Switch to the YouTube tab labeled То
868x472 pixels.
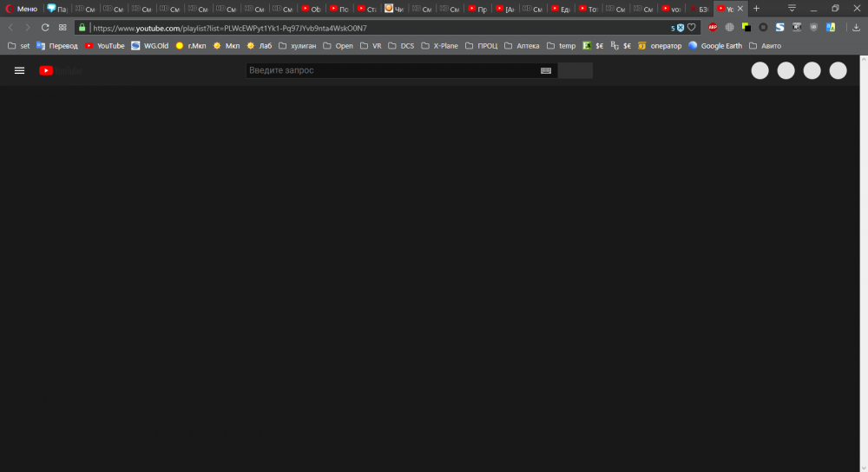tap(589, 9)
